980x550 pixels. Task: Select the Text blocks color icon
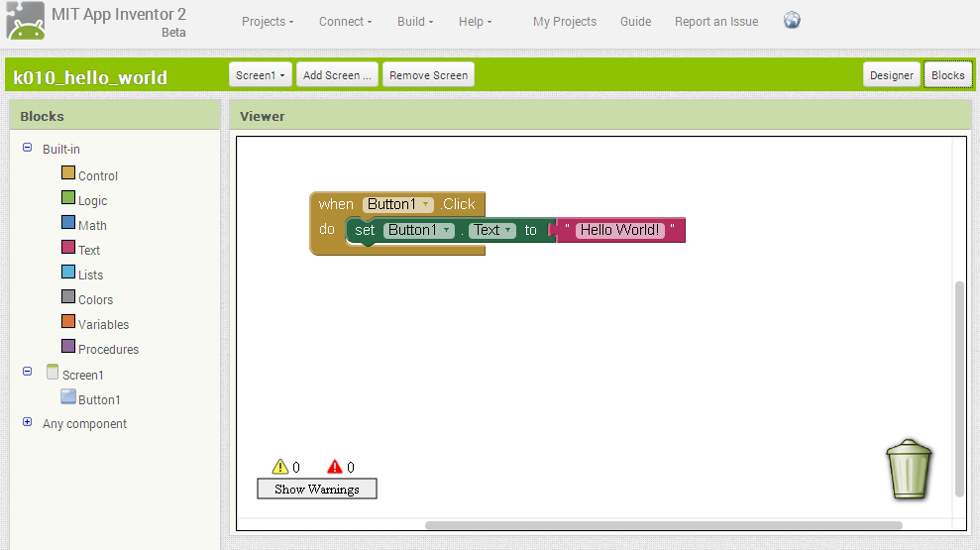coord(68,247)
